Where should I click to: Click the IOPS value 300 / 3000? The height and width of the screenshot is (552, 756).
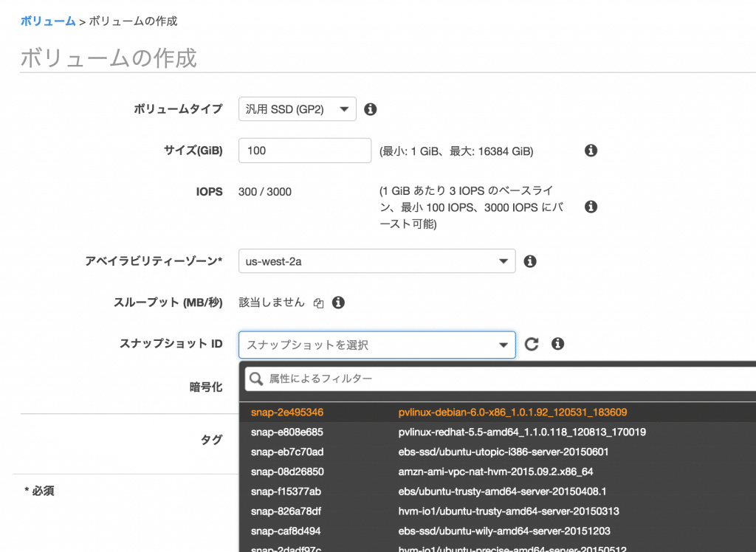click(x=265, y=192)
